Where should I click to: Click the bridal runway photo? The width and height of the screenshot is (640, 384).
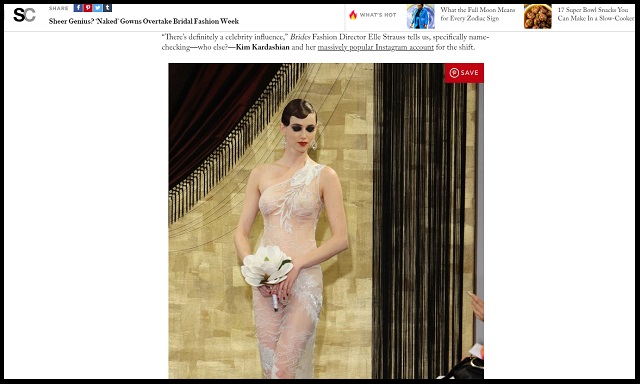coord(326,221)
